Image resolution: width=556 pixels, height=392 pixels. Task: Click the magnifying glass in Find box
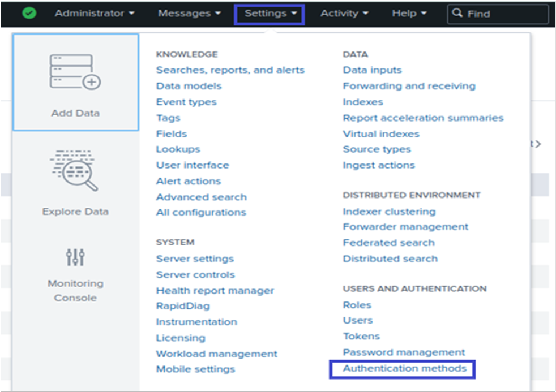pyautogui.click(x=457, y=14)
